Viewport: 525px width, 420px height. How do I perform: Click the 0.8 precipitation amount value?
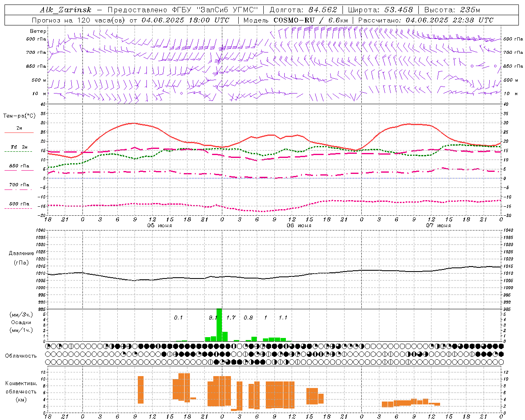(248, 317)
